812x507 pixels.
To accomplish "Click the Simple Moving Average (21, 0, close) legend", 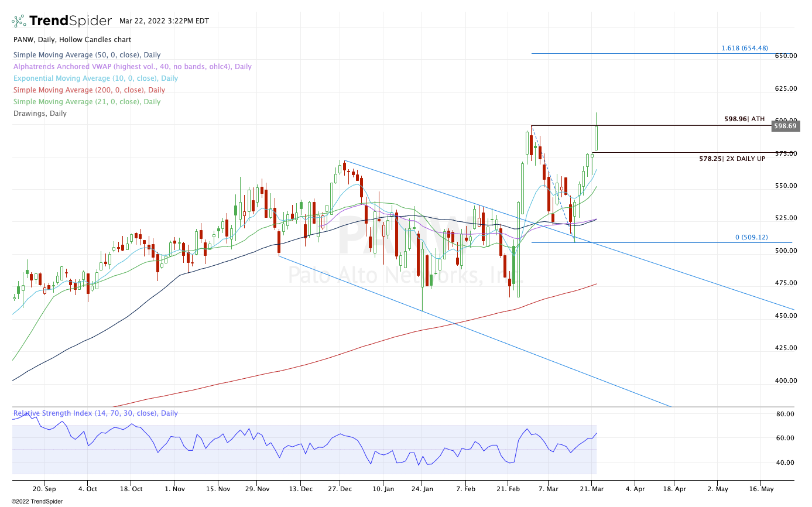I will [x=87, y=102].
